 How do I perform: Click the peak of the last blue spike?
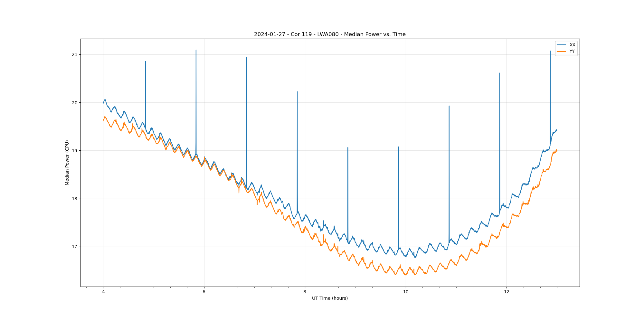coord(550,51)
